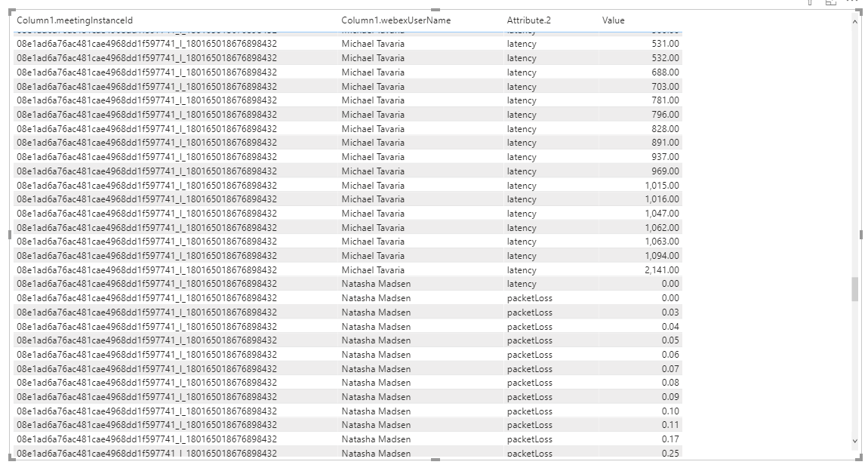Select the latency cell in the 828.00 row
The image size is (868, 471).
coord(522,129)
